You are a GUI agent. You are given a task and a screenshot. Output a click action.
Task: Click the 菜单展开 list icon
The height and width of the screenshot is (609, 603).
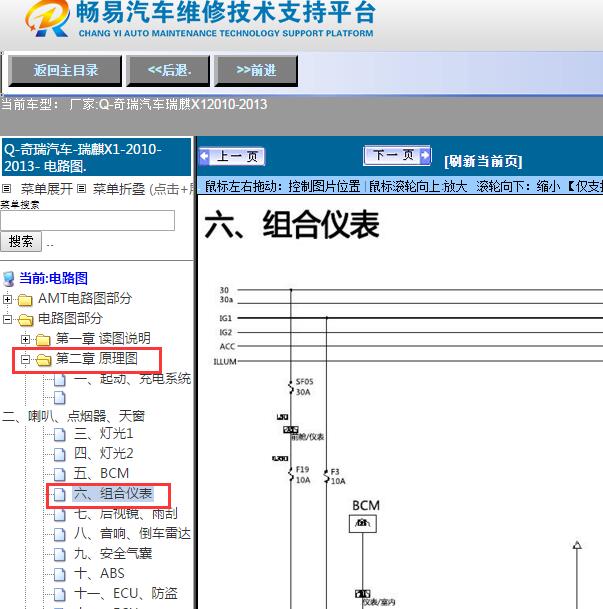coord(7,189)
